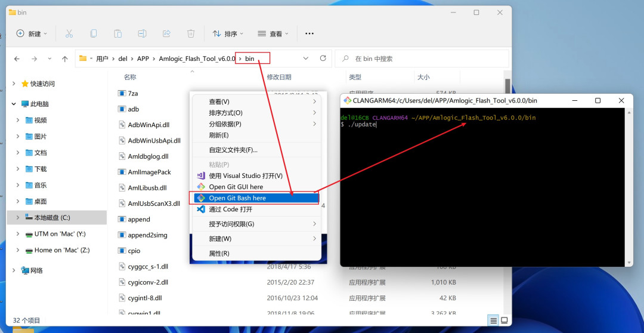
Task: Switch to large icons view in status bar
Action: tap(504, 320)
